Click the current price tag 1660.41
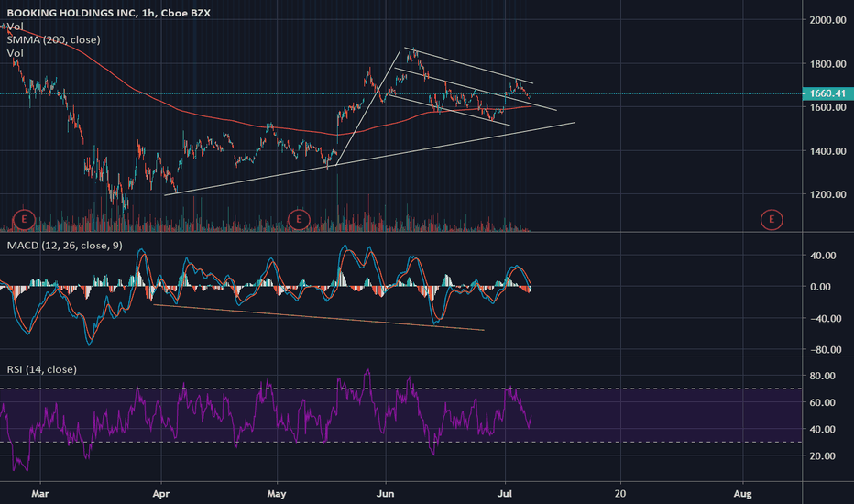854x504 pixels. (x=827, y=93)
